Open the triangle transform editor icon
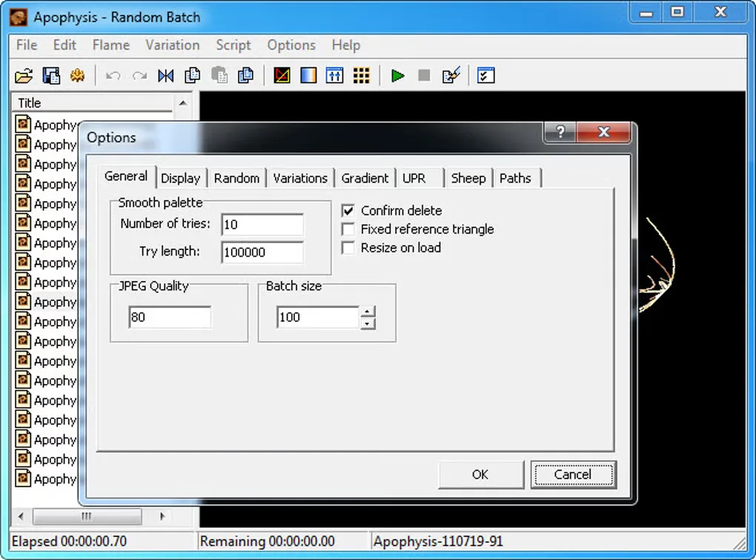The height and width of the screenshot is (560, 756). coord(282,76)
